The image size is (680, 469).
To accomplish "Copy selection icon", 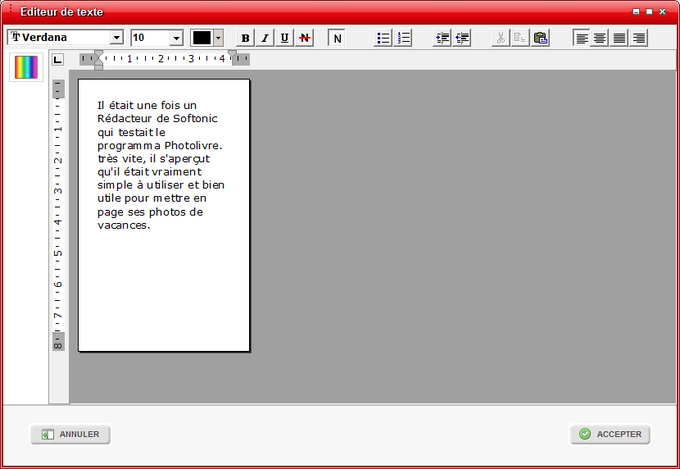I will tap(520, 38).
